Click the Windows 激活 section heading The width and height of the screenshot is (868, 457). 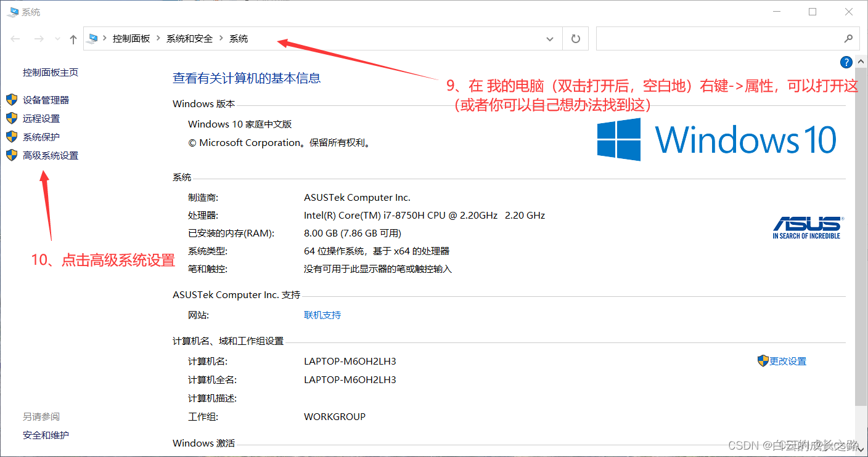(203, 443)
